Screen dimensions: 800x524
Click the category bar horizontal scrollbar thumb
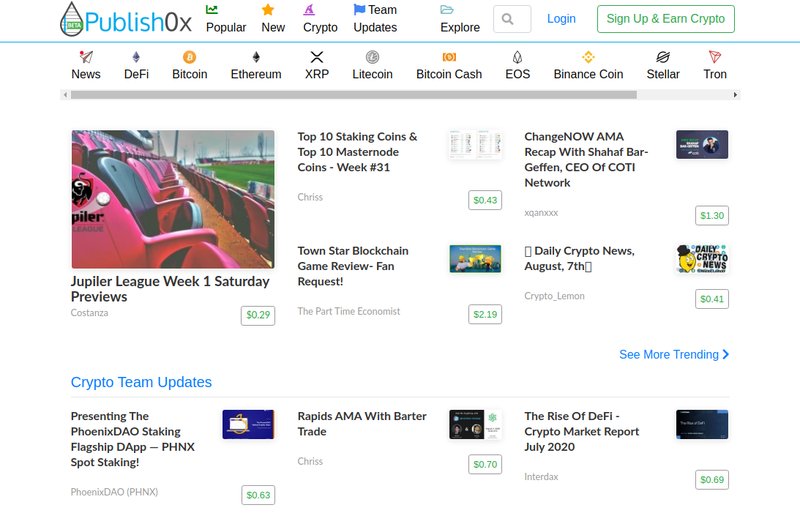[x=354, y=95]
